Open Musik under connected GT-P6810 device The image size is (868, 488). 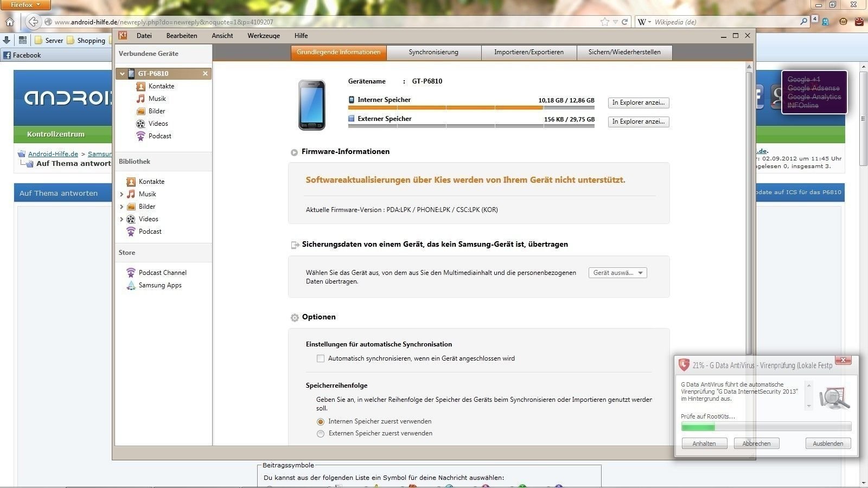click(157, 99)
